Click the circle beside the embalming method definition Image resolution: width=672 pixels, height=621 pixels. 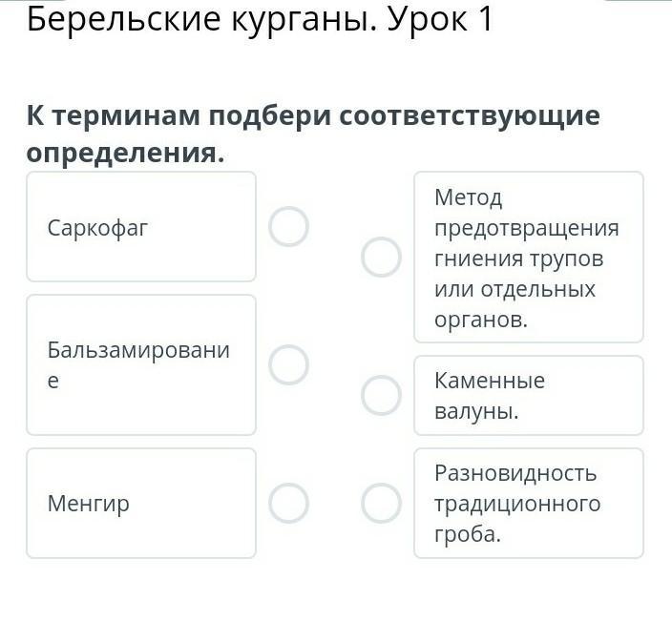pyautogui.click(x=381, y=258)
